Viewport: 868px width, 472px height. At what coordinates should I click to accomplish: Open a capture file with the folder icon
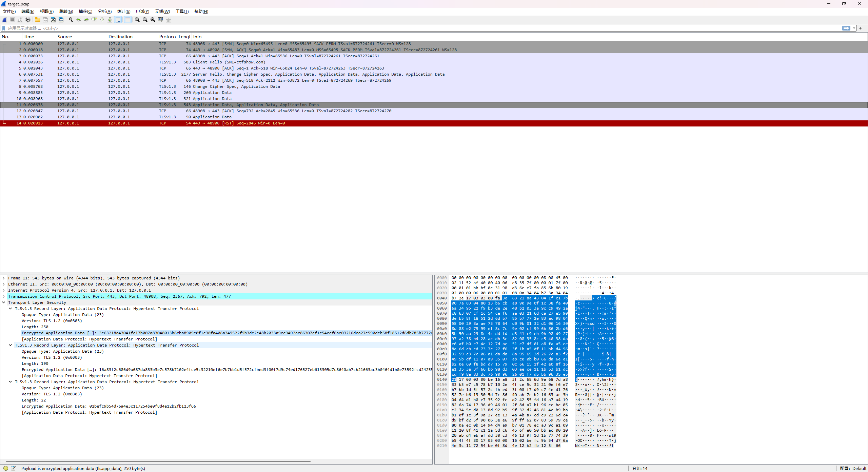click(37, 20)
